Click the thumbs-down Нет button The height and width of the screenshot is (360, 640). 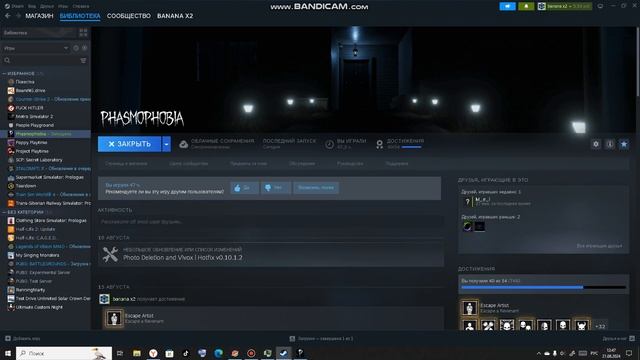[276, 188]
